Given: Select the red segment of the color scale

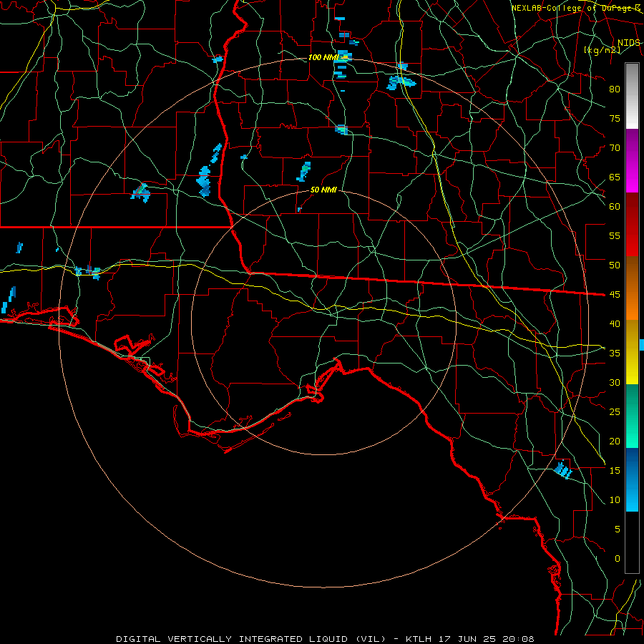Looking at the screenshot, I should pyautogui.click(x=632, y=224).
